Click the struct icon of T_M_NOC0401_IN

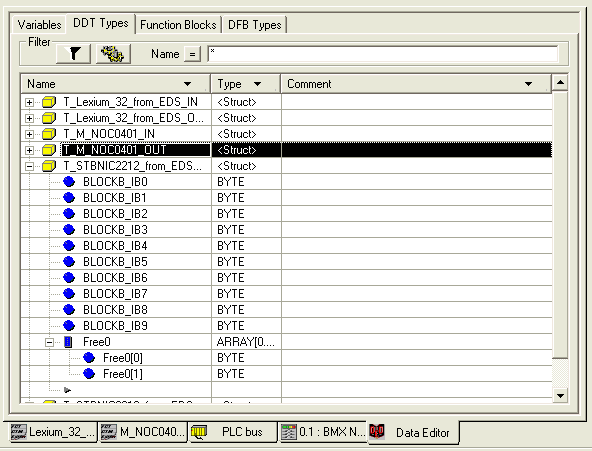(x=49, y=134)
